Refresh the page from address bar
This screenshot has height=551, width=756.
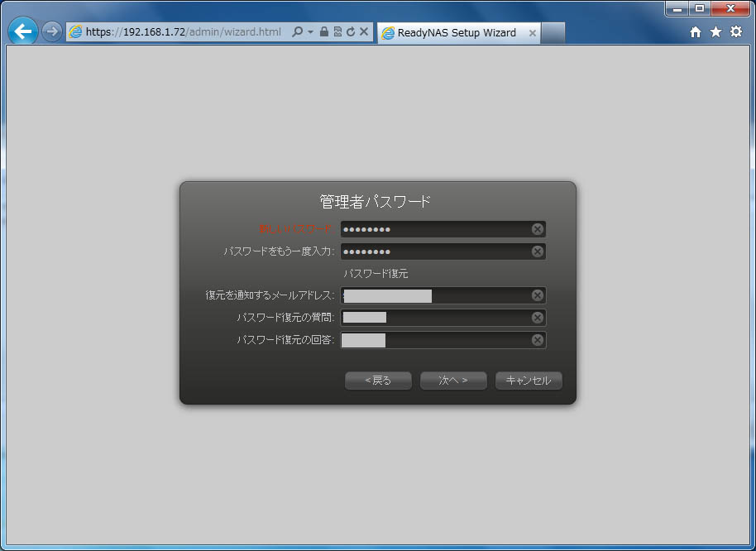click(x=351, y=32)
